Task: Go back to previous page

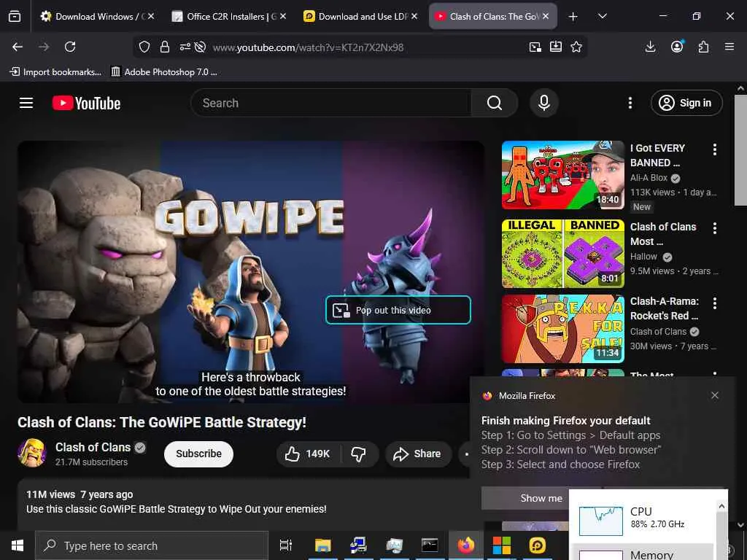Action: pos(18,47)
